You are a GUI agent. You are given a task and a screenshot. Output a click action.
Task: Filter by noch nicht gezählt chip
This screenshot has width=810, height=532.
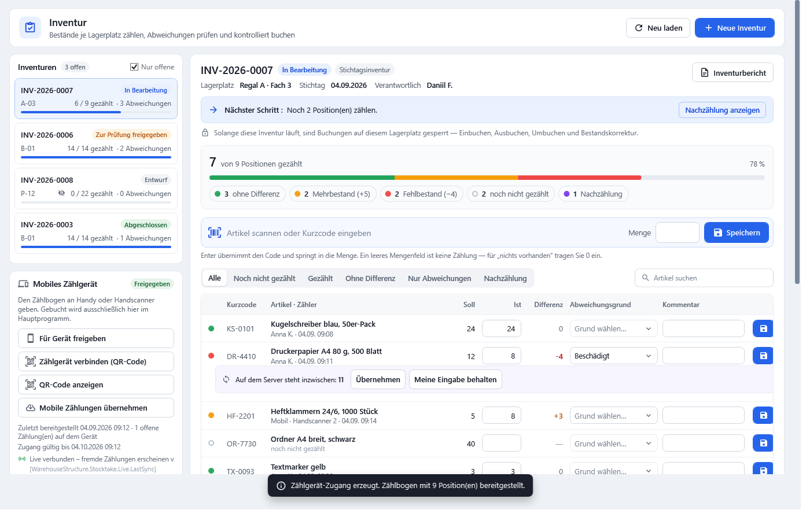tap(510, 194)
